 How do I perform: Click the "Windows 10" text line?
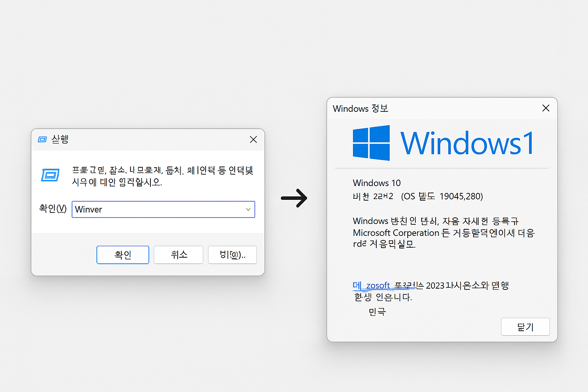coord(377,183)
